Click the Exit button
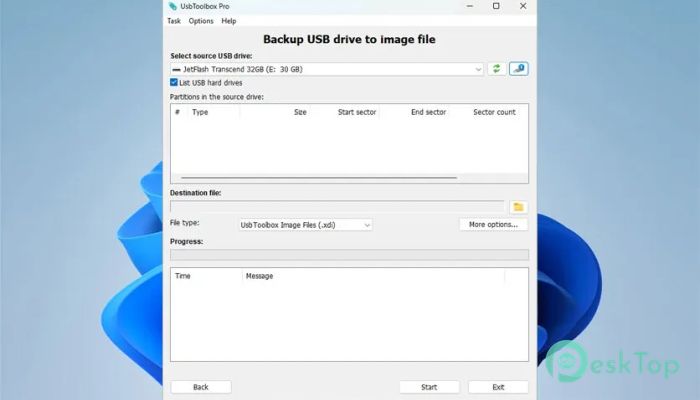 (498, 387)
